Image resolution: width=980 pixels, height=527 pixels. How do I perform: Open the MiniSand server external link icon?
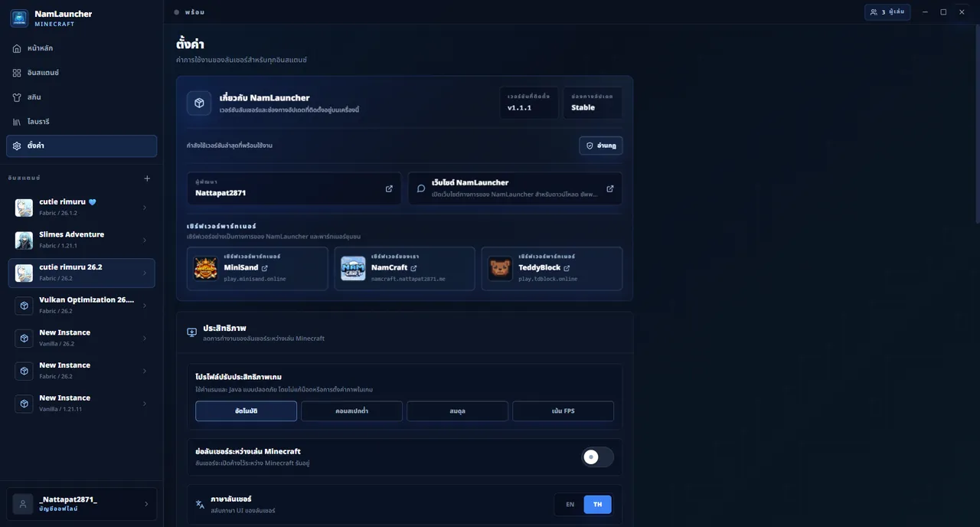click(x=265, y=268)
